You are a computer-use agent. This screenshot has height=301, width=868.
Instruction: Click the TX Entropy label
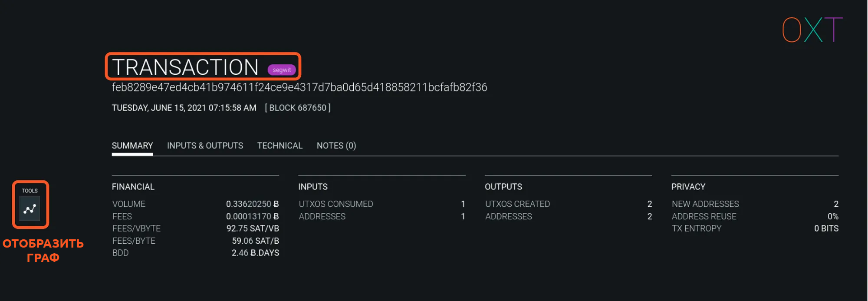(x=696, y=228)
